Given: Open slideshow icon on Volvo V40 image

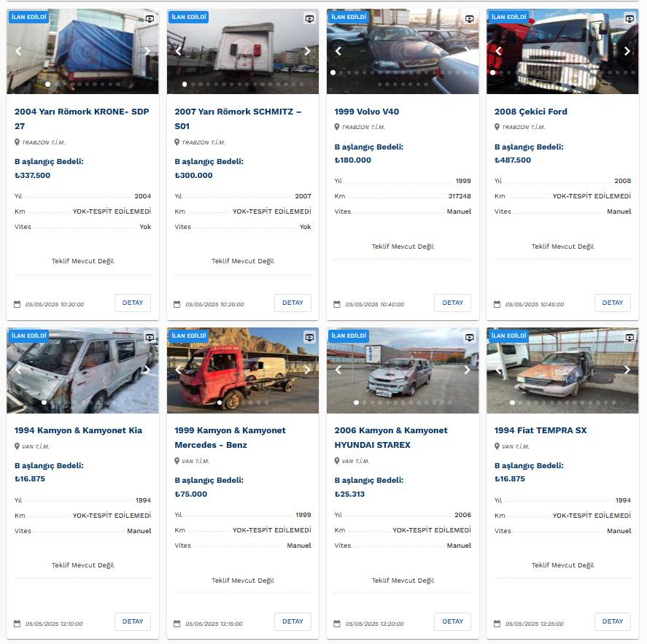Looking at the screenshot, I should pos(469,18).
